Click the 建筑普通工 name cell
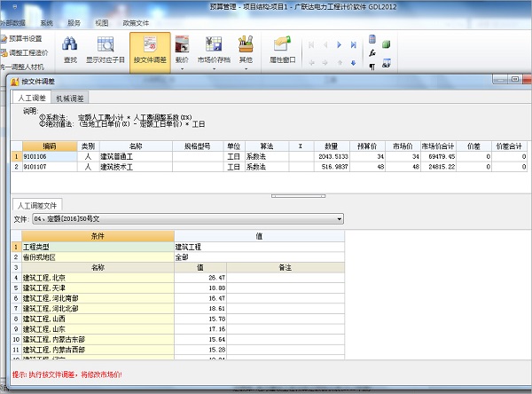Screen dimensions: 532x394 click(136, 156)
